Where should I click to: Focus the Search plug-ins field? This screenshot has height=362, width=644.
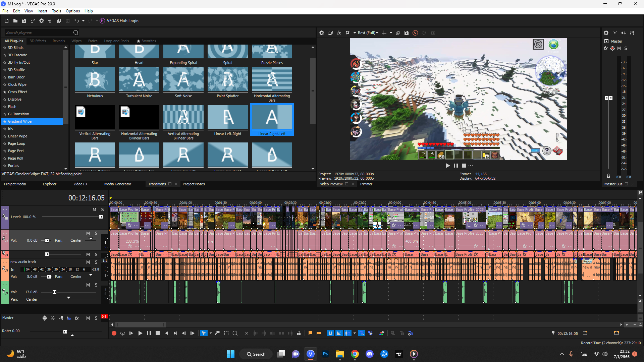[39, 33]
